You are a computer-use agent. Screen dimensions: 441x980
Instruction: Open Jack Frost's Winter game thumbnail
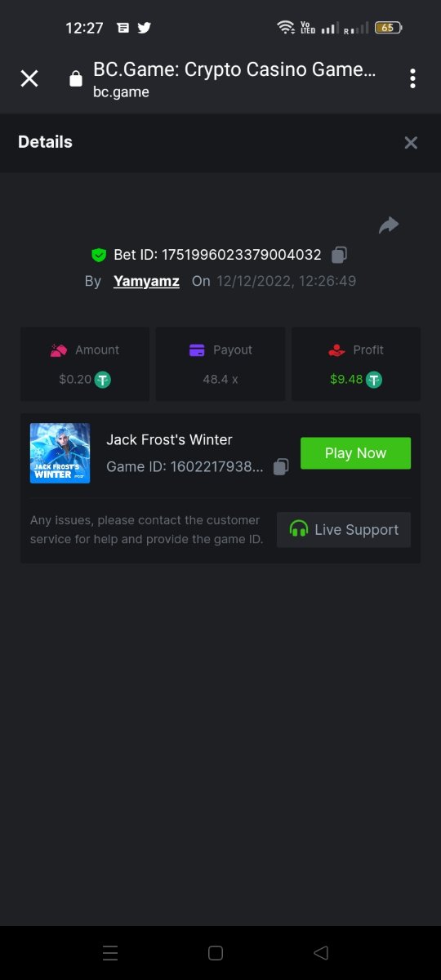point(60,453)
